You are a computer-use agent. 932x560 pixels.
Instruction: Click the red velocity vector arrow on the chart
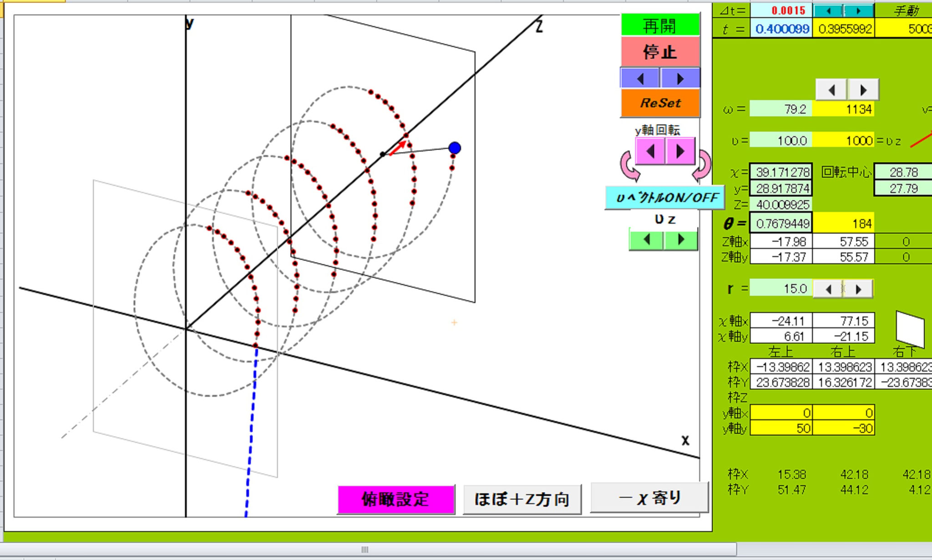[398, 148]
